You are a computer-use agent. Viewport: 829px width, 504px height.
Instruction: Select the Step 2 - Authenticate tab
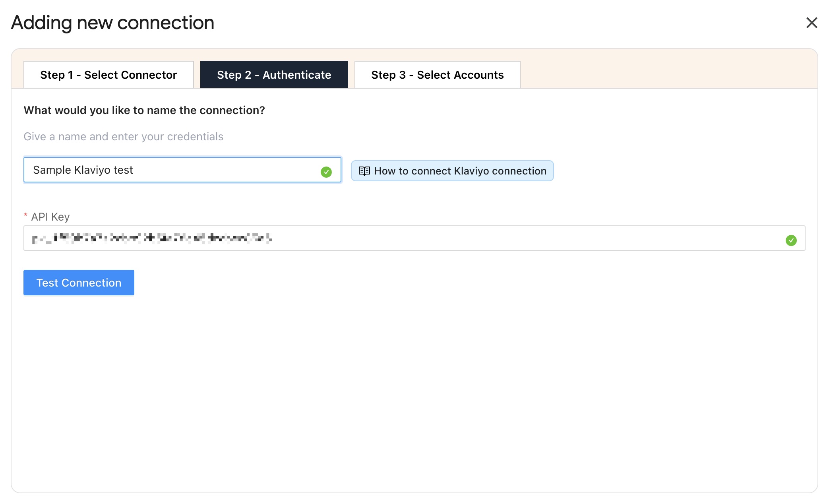pos(274,74)
